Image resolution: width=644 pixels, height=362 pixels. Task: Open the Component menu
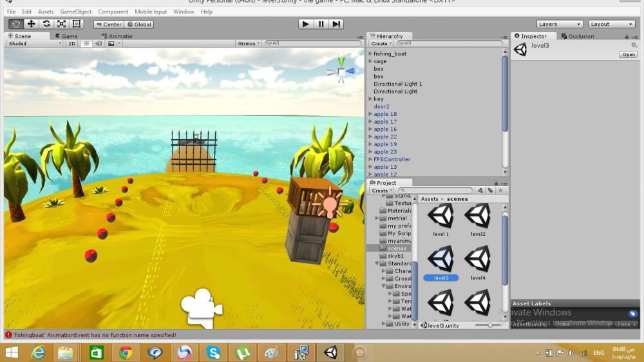pos(113,12)
